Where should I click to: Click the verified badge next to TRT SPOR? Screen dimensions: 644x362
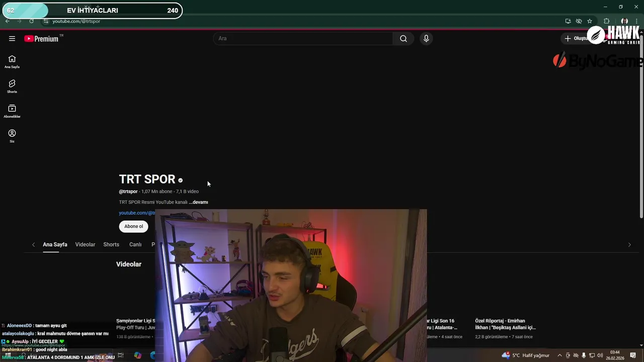pyautogui.click(x=180, y=180)
